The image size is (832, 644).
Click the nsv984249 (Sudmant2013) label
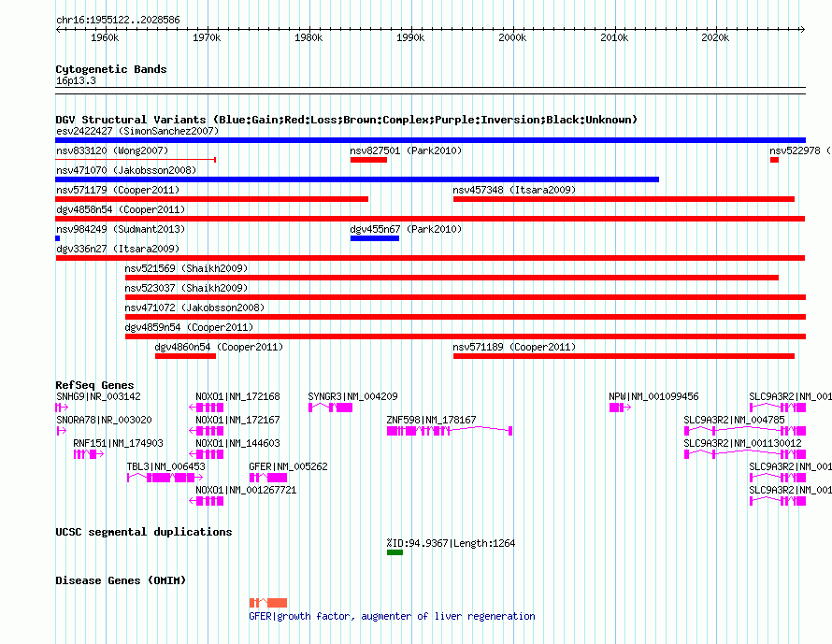pos(121,229)
